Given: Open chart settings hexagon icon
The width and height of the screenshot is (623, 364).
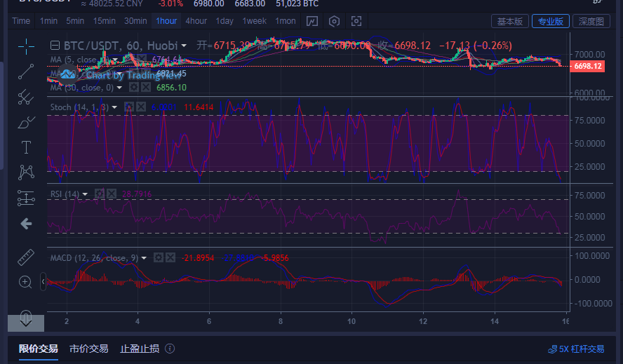Looking at the screenshot, I should pyautogui.click(x=334, y=21).
